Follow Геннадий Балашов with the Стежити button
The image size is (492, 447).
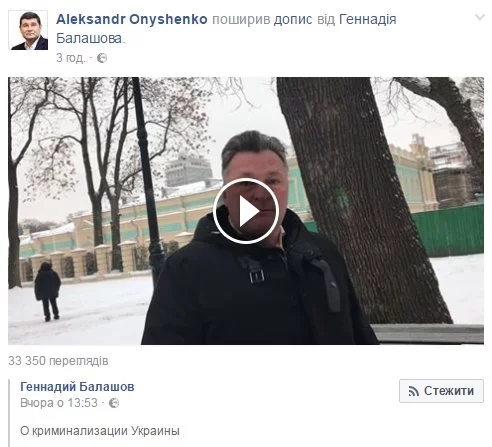441,391
